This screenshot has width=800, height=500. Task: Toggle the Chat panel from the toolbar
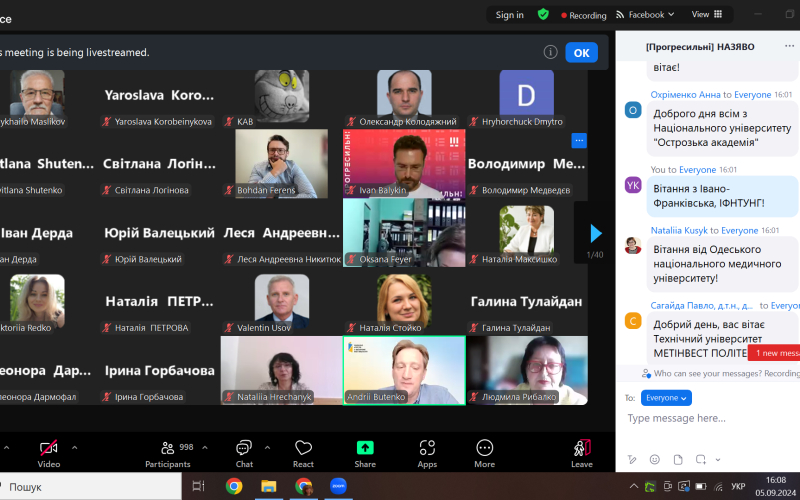(244, 454)
